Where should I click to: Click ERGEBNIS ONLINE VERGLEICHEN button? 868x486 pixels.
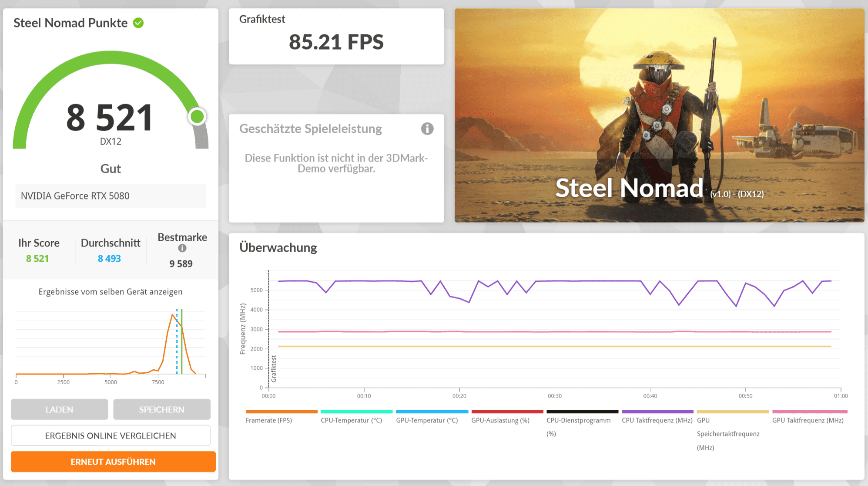(x=111, y=435)
